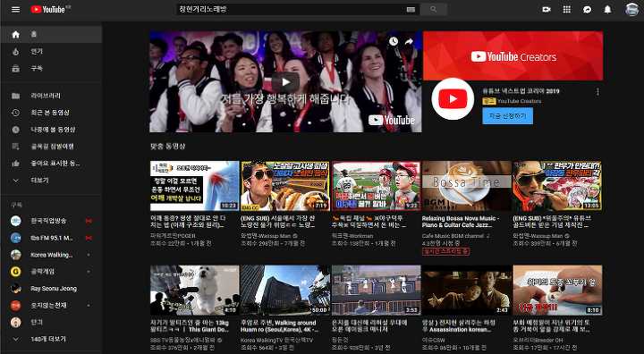The image size is (644, 354).
Task: Open 최근 본 동영상 history
Action: (51, 113)
